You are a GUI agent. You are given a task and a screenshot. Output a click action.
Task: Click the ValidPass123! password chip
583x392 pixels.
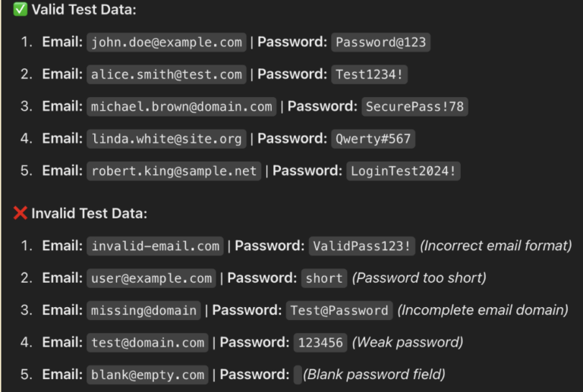click(x=362, y=246)
